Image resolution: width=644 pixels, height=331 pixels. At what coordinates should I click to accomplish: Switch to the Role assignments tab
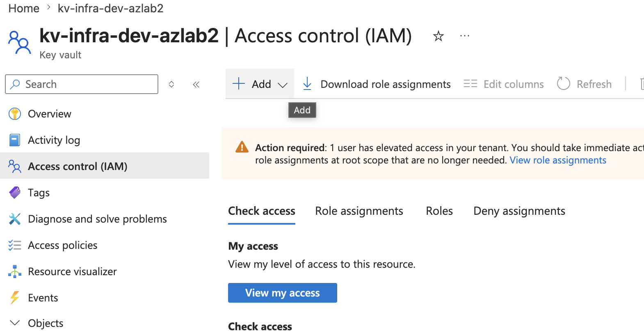359,211
